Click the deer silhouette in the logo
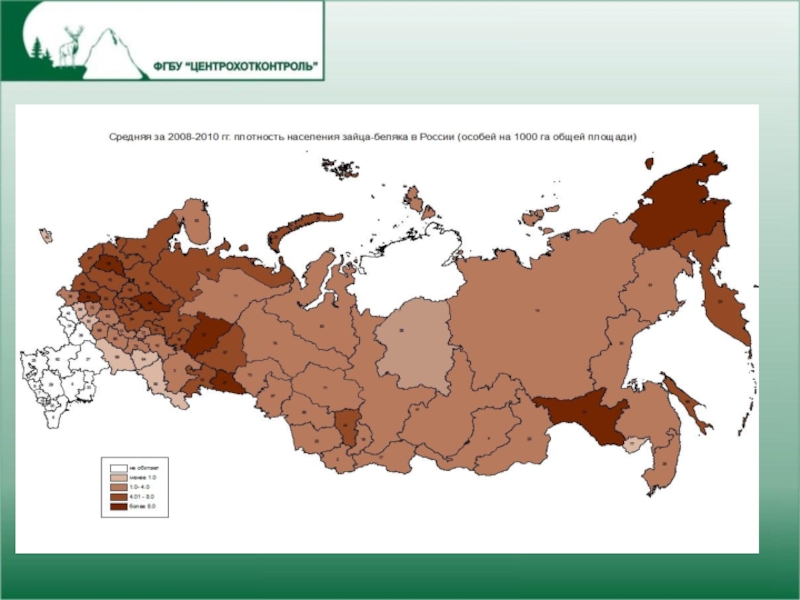This screenshot has width=800, height=600. coord(71,45)
